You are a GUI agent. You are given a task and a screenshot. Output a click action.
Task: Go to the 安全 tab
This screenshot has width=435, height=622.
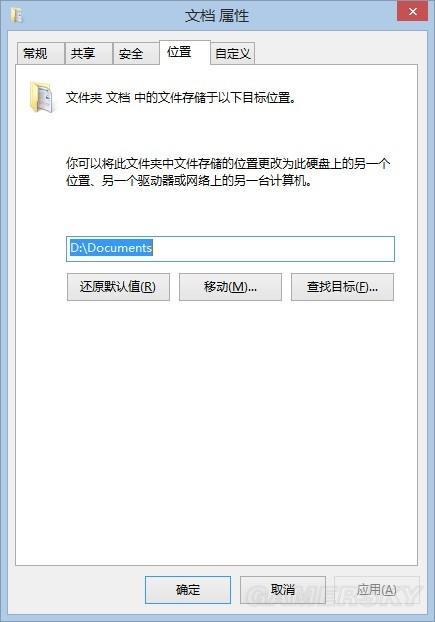pyautogui.click(x=136, y=54)
